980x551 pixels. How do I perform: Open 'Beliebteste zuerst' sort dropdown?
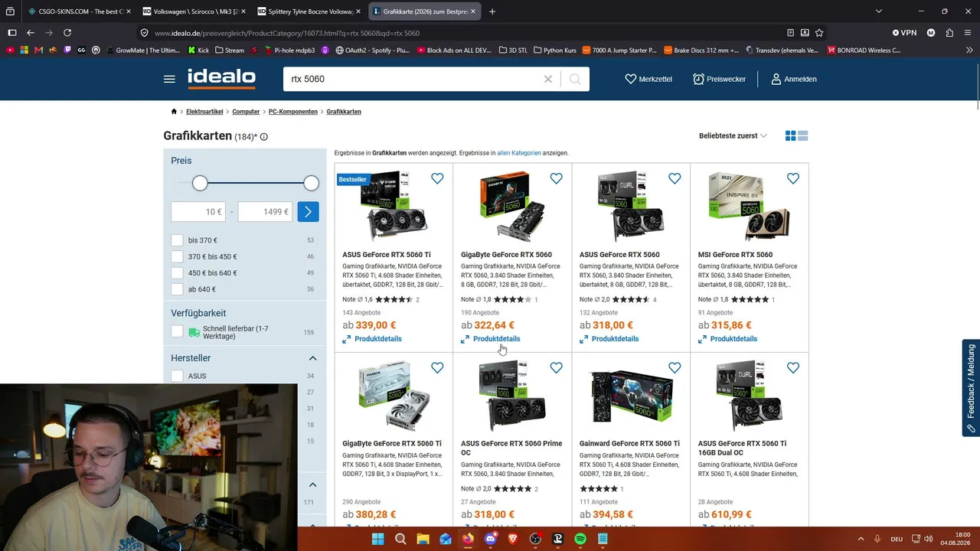[x=733, y=136]
